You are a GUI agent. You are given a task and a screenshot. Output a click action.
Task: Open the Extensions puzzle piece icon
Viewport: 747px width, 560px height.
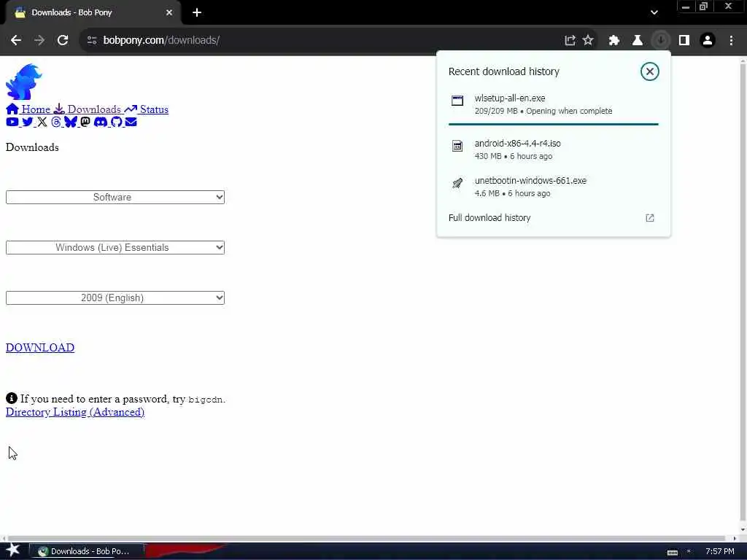tap(614, 40)
